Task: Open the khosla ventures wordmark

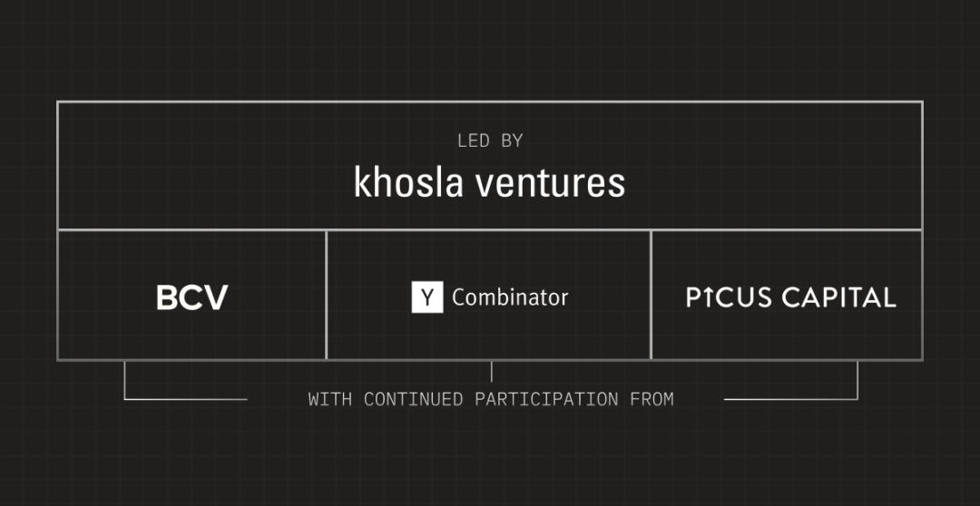Action: (x=489, y=182)
